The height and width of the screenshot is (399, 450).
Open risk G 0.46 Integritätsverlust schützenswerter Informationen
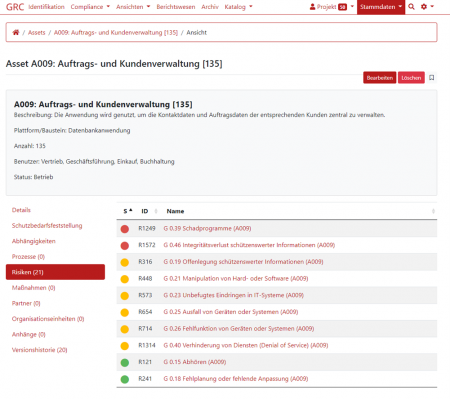point(249,245)
